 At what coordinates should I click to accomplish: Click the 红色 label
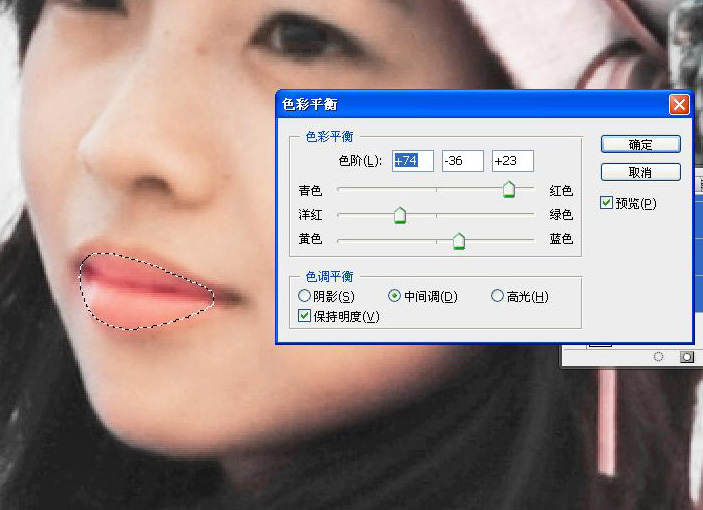(x=561, y=191)
